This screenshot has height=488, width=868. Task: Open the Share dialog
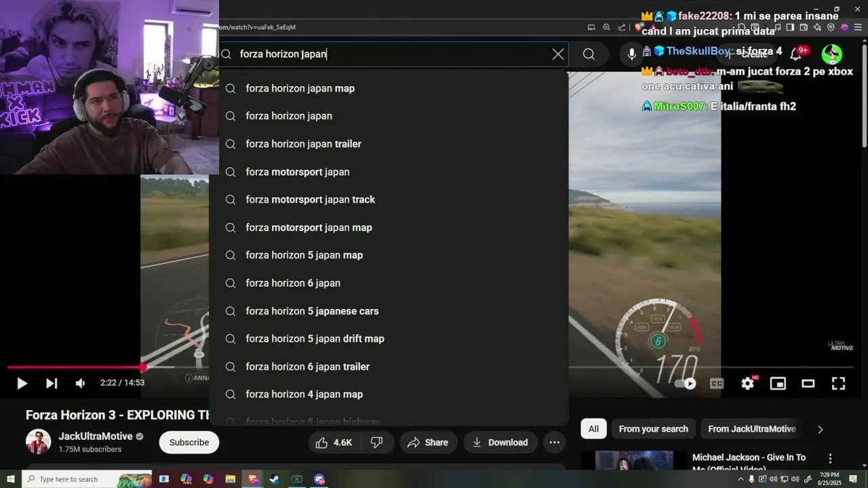pyautogui.click(x=429, y=443)
